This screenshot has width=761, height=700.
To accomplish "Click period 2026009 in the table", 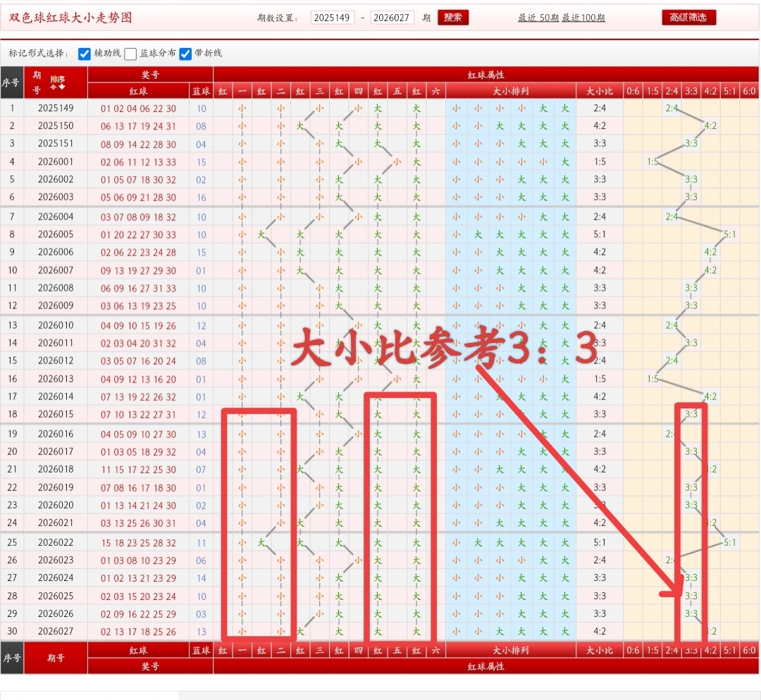I will pyautogui.click(x=56, y=306).
